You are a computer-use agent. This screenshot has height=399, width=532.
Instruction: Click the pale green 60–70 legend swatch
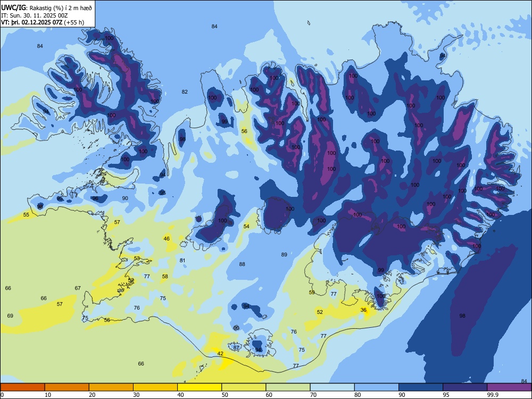click(288, 387)
